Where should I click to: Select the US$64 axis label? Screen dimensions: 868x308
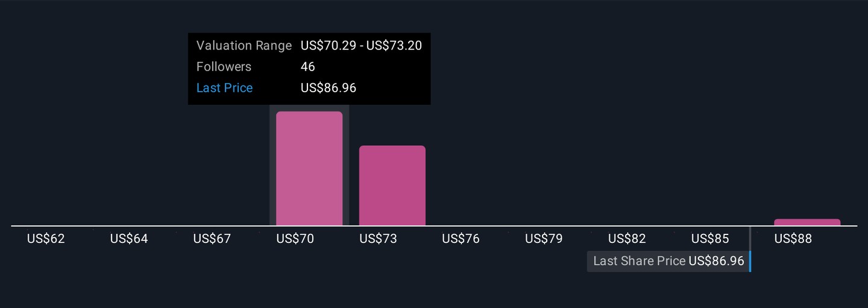point(129,239)
